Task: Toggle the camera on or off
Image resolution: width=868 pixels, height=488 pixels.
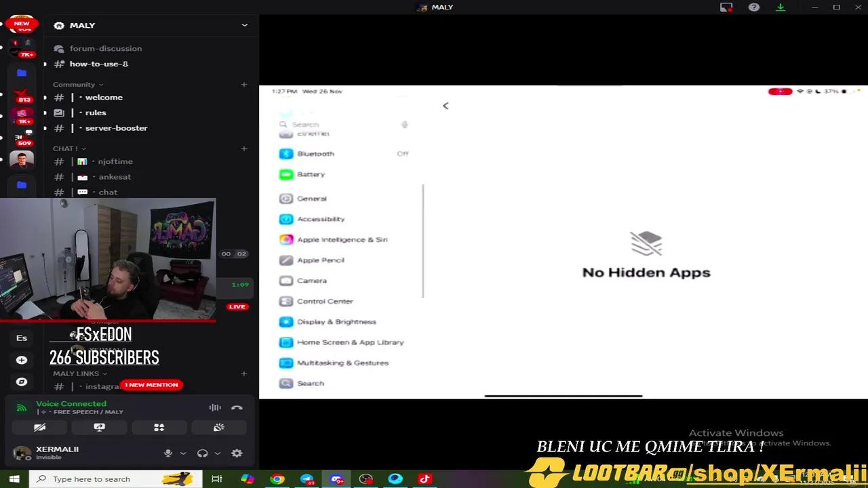Action: click(x=40, y=428)
